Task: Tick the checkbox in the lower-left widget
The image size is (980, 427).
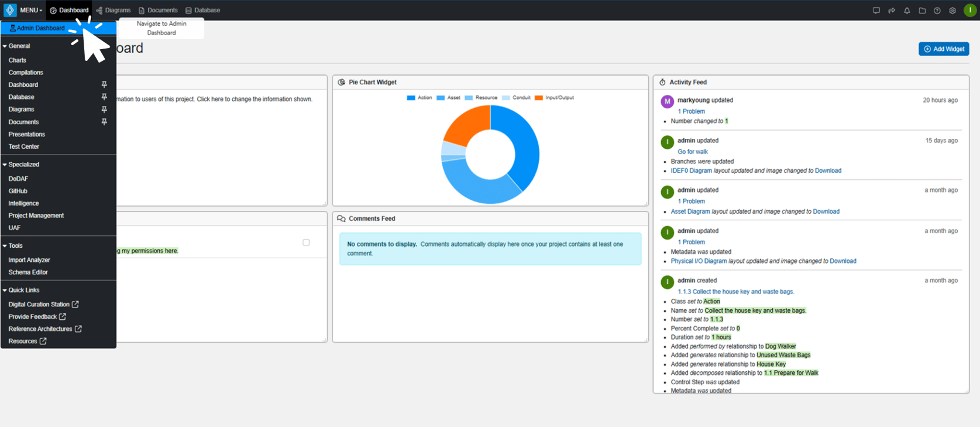Action: point(306,242)
